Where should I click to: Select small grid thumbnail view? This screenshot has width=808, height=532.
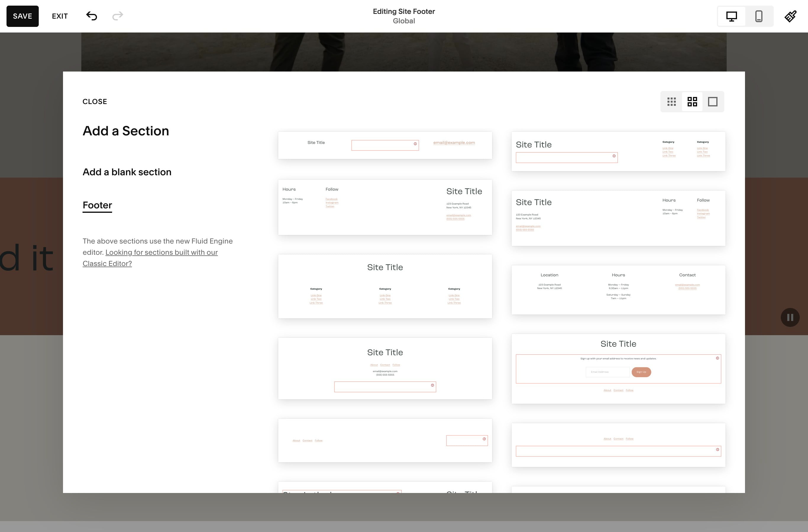coord(672,101)
